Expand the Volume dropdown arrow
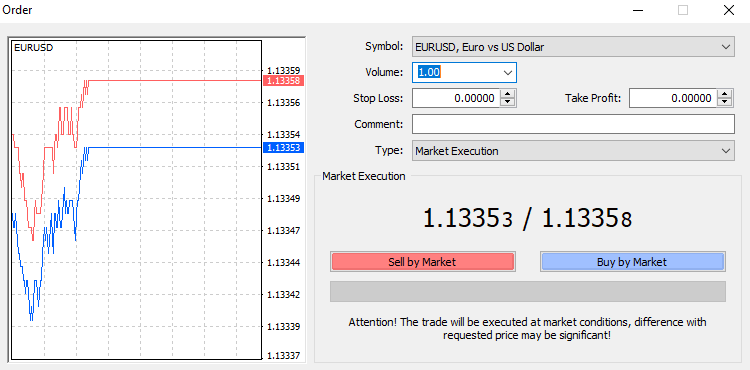 click(x=507, y=73)
